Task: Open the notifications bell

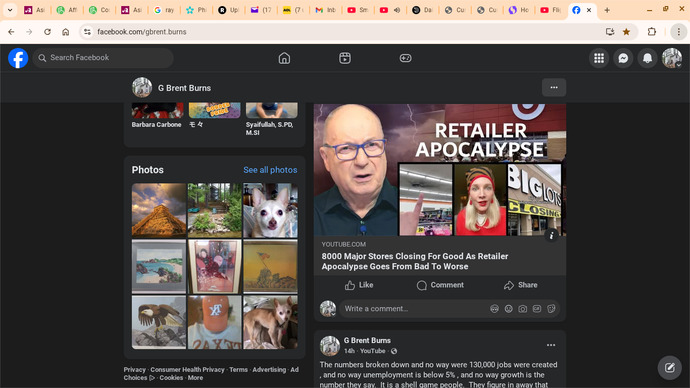Action: point(647,58)
